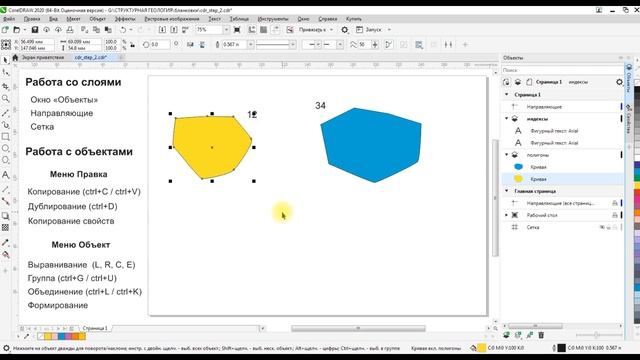Select the Connector tool

point(5,201)
